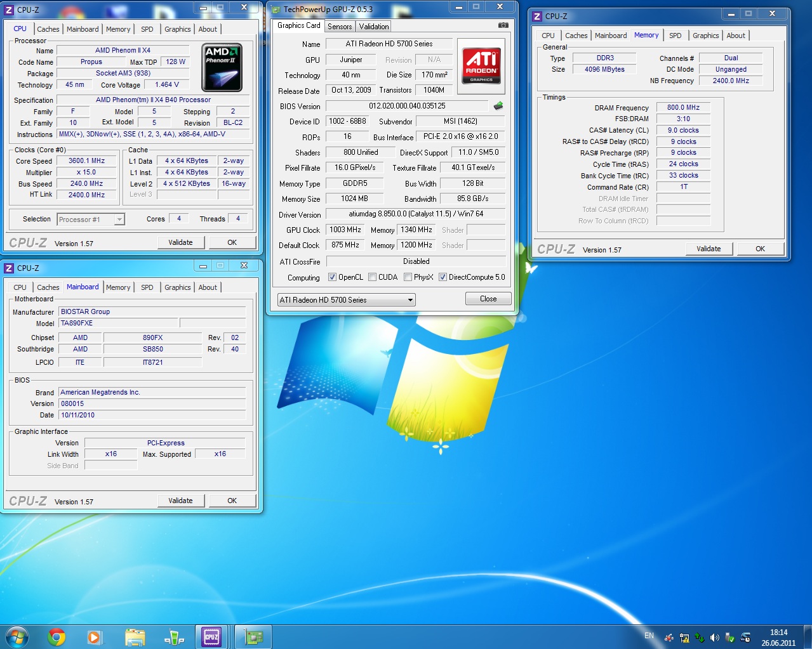This screenshot has height=649, width=812.
Task: Click the Memory Type value GDDR5
Action: [355, 183]
